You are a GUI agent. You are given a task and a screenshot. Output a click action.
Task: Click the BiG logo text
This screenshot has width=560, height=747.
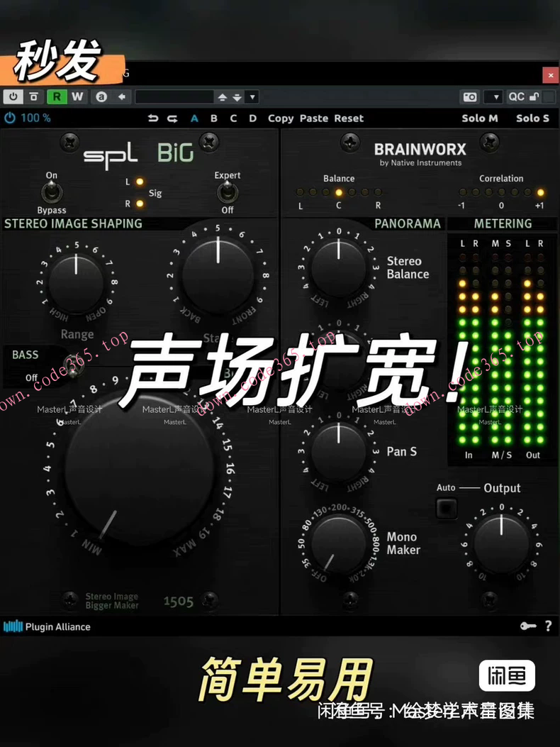[x=176, y=153]
